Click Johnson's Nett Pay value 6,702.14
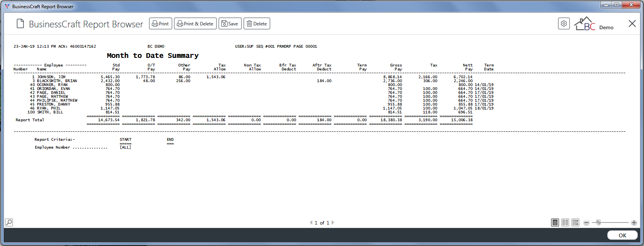644x246 pixels. 463,77
